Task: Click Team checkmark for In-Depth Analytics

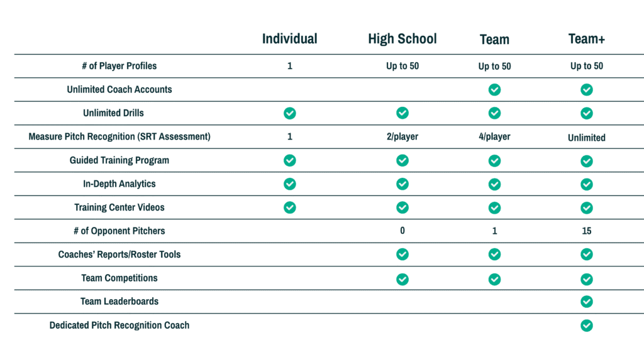Action: click(494, 184)
